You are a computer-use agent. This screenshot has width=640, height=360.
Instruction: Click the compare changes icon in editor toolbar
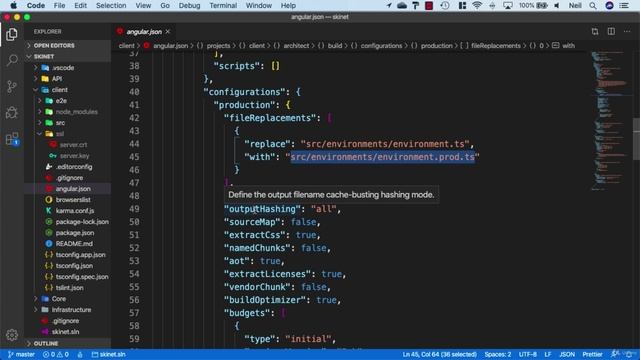coord(595,31)
